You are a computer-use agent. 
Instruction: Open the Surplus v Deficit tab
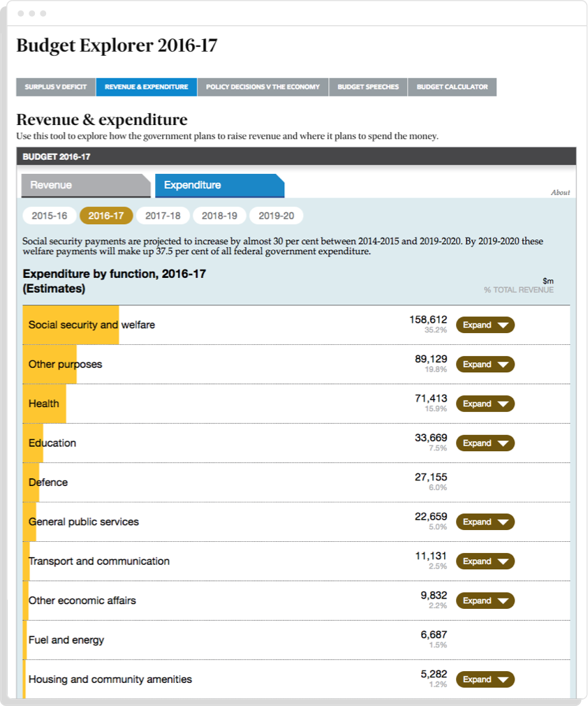[56, 87]
